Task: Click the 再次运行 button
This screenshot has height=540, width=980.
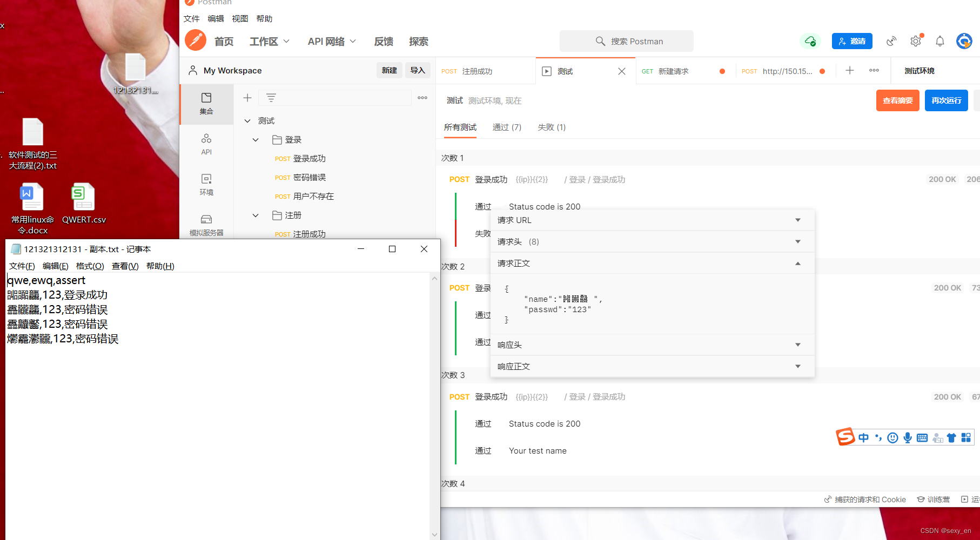Action: tap(946, 100)
